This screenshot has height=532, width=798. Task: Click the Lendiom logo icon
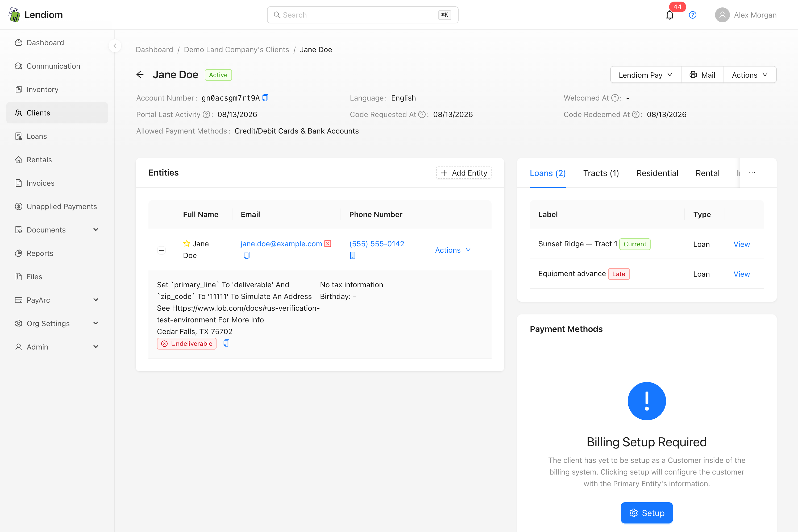click(14, 15)
